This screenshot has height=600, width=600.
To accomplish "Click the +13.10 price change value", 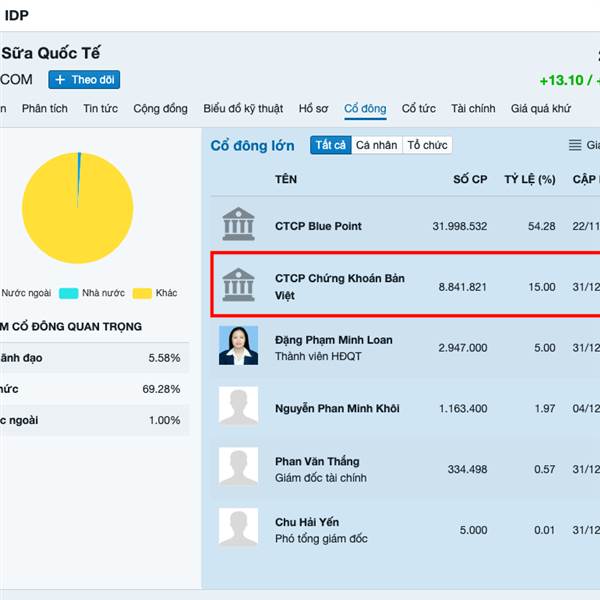I will click(561, 80).
